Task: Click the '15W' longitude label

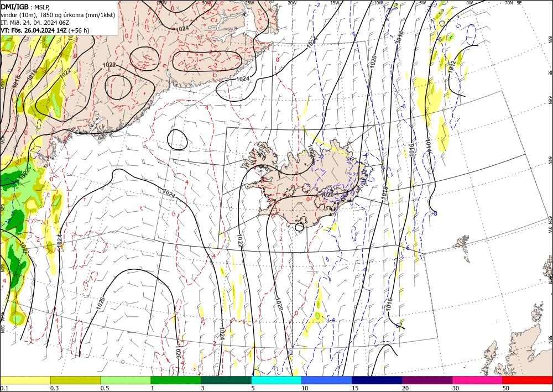Action: click(x=335, y=3)
